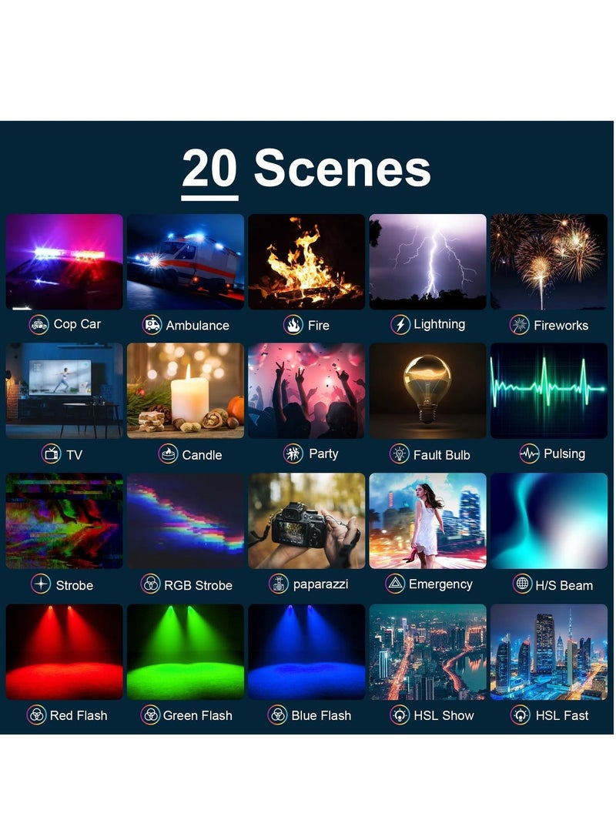
Task: Click the Cop Car scene icon
Action: (38, 325)
